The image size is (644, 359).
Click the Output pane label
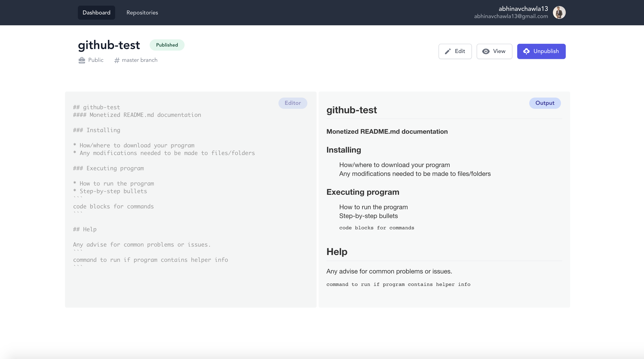coord(545,103)
